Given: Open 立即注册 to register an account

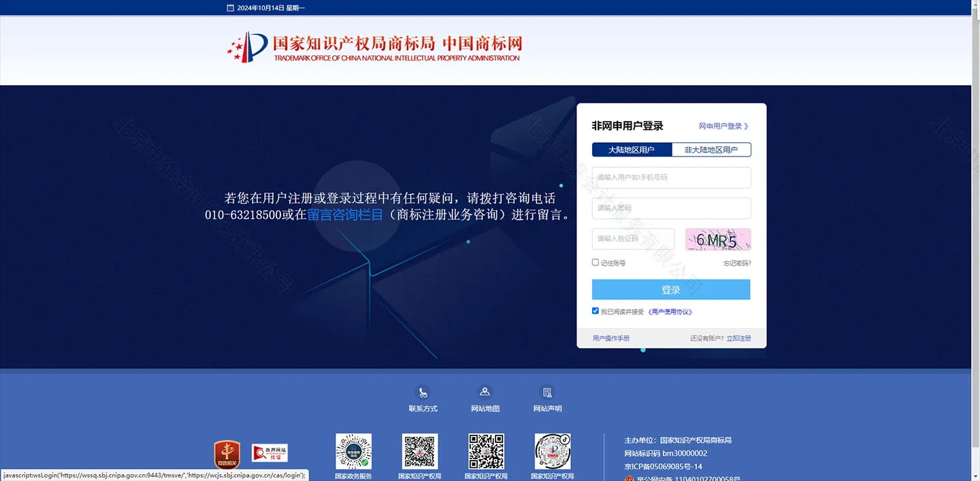Looking at the screenshot, I should tap(739, 337).
